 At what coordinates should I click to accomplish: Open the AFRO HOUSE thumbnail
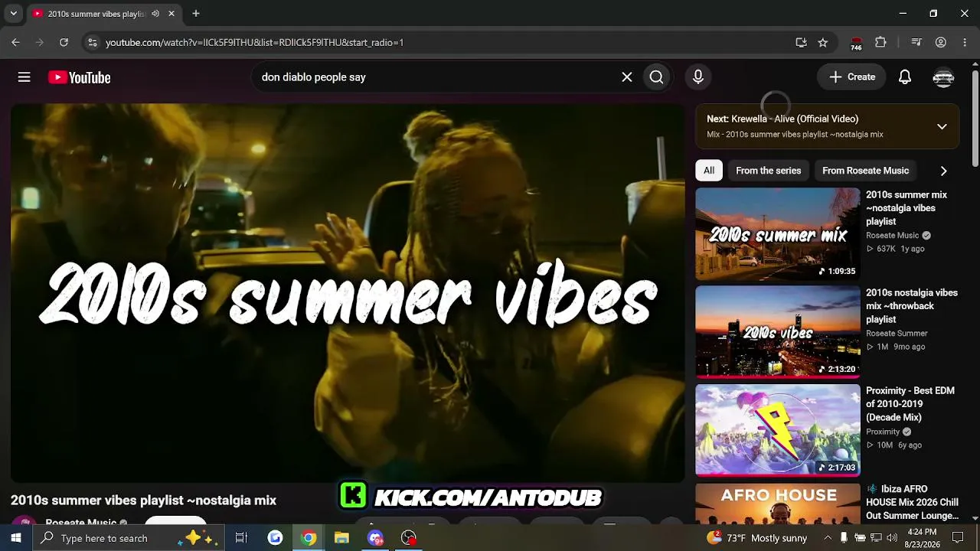(x=778, y=504)
